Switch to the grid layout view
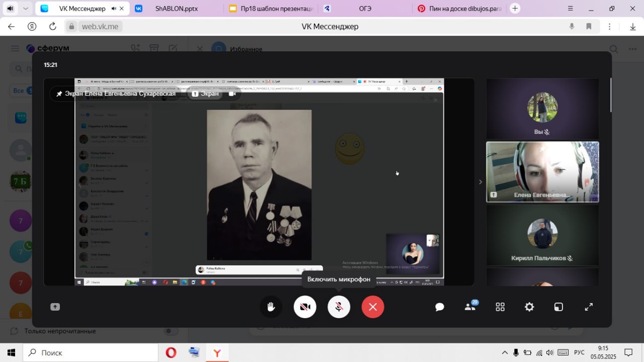The image size is (644, 362). pyautogui.click(x=500, y=307)
